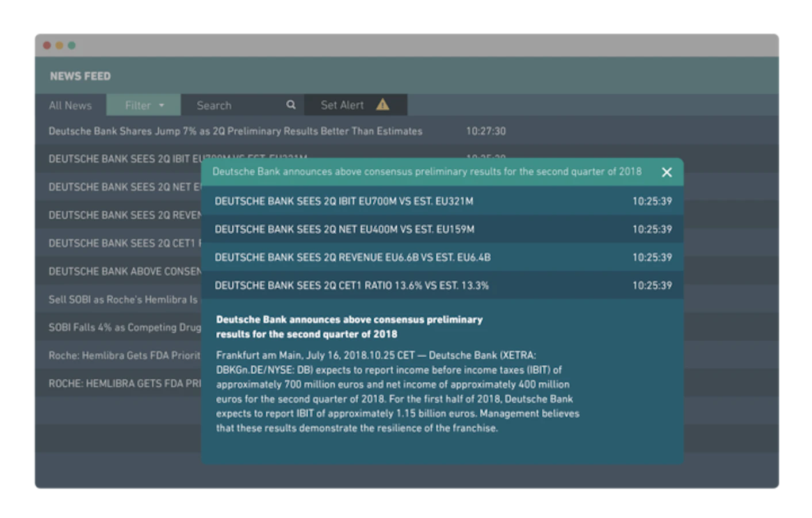
Task: Click the NEWS FEED panel title
Action: click(x=80, y=76)
